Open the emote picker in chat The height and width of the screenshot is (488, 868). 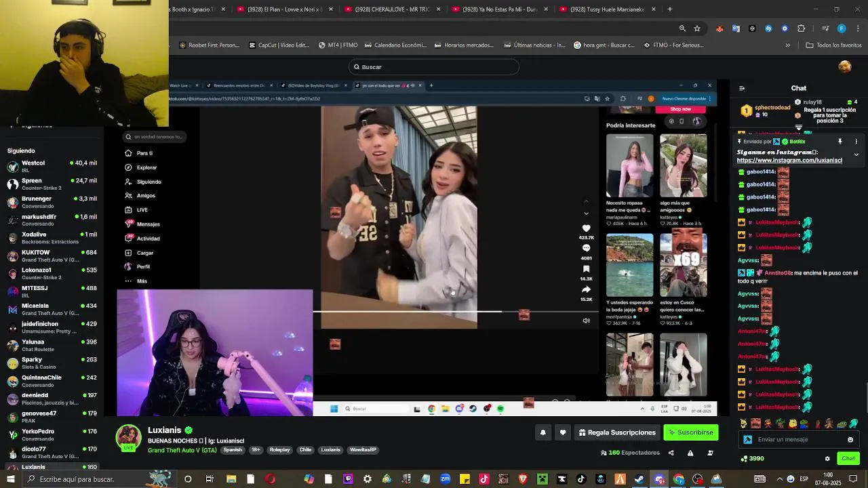(850, 440)
